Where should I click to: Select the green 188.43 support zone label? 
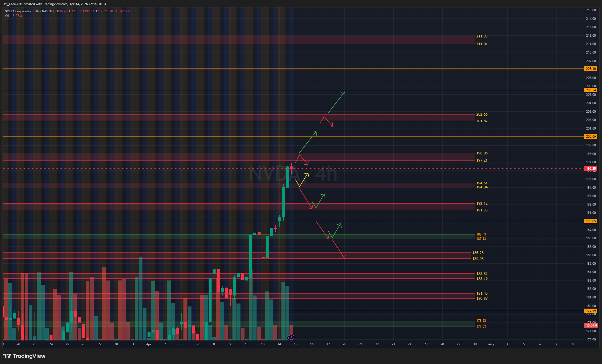481,234
